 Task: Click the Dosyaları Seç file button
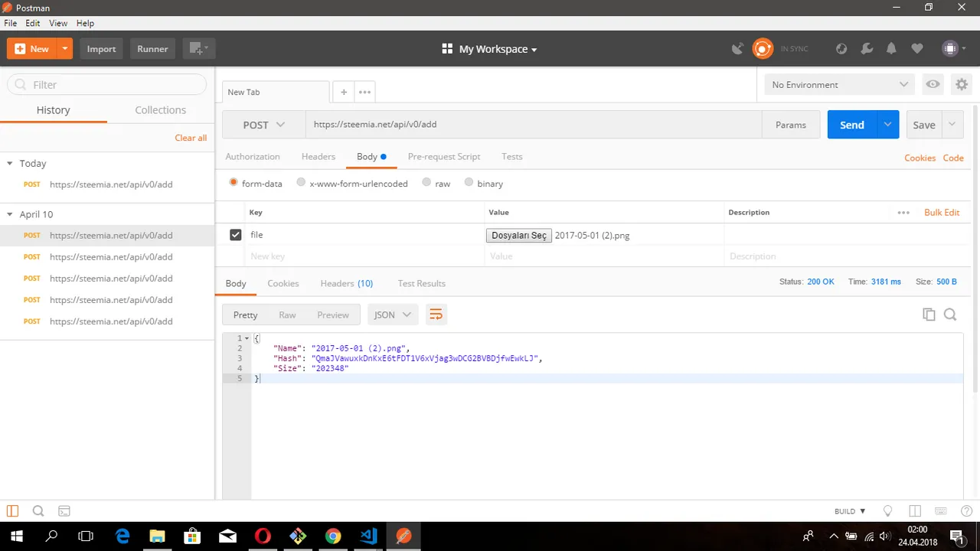(518, 236)
